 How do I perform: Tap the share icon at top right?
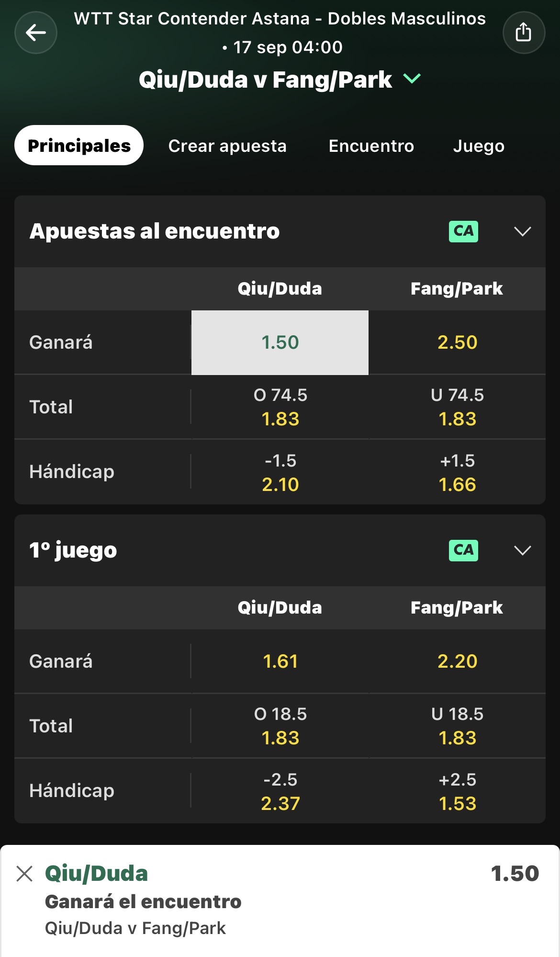[524, 33]
